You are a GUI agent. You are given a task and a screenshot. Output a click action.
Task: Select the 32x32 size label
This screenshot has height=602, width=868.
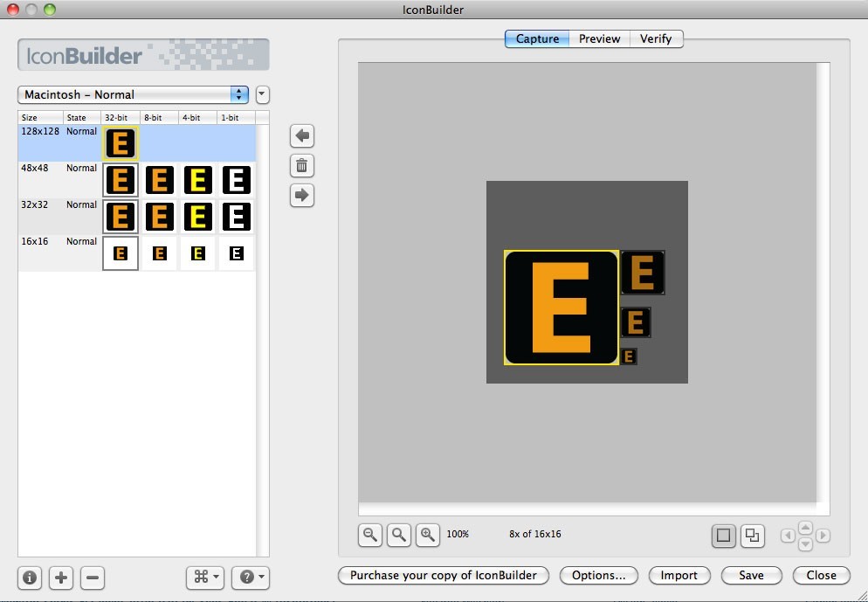pos(34,204)
